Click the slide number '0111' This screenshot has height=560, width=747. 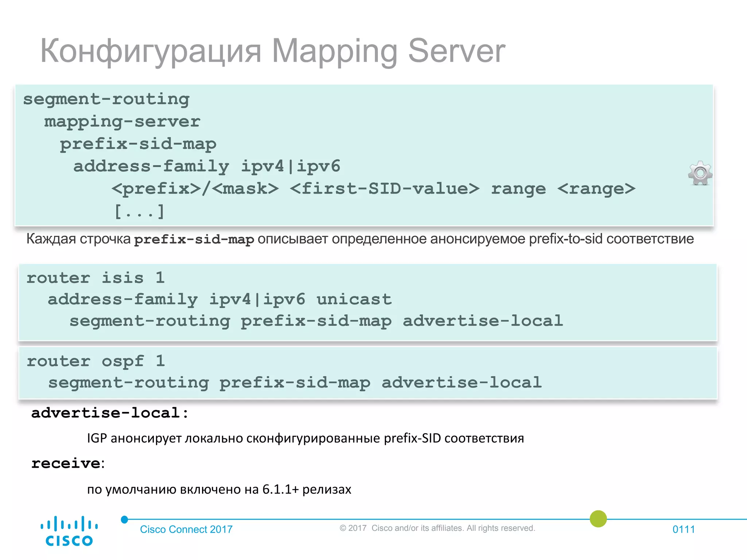click(684, 529)
